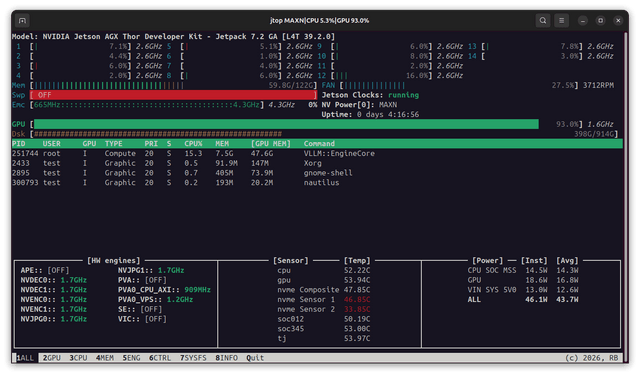Click the [GPU MEM] column header
The height and width of the screenshot is (376, 640).
[x=271, y=144]
